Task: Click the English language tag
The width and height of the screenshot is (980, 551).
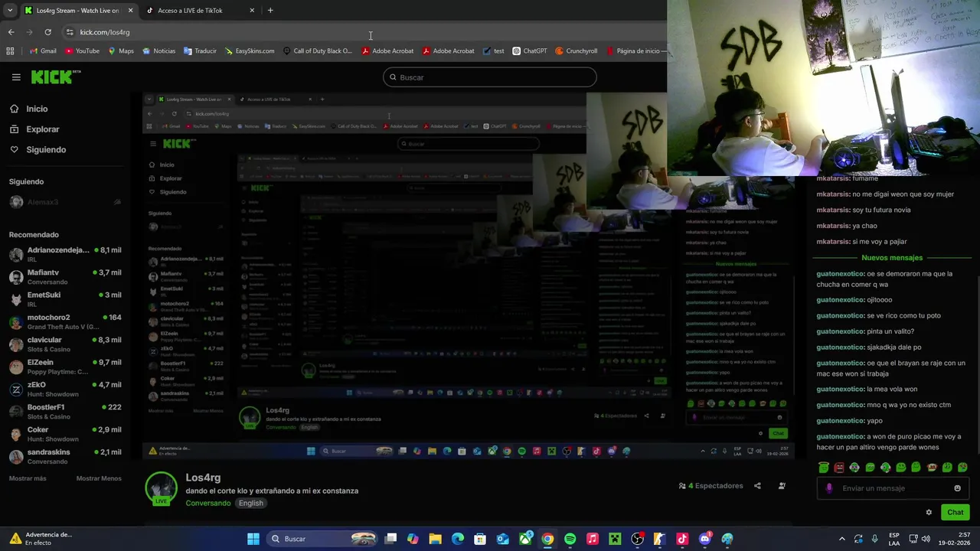Action: pos(250,503)
